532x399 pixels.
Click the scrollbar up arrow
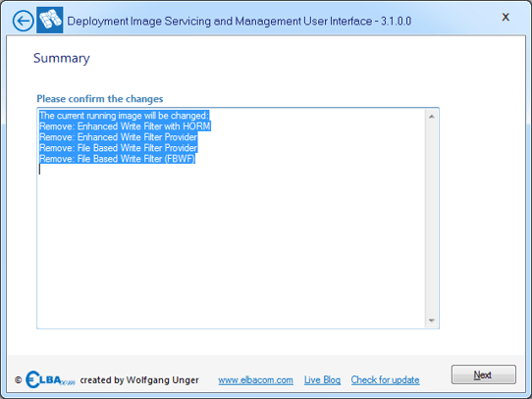(432, 117)
